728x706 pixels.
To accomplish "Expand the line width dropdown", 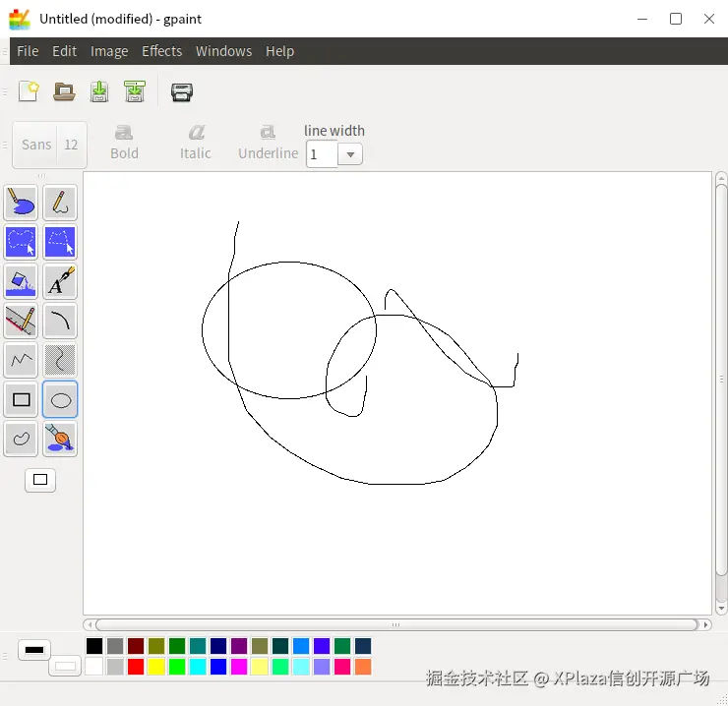I will [x=350, y=154].
